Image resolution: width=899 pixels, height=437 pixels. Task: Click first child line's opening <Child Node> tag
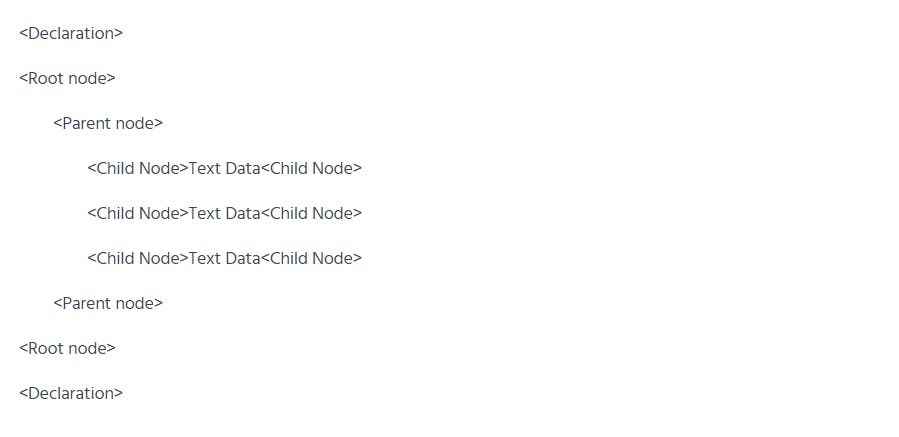point(138,168)
